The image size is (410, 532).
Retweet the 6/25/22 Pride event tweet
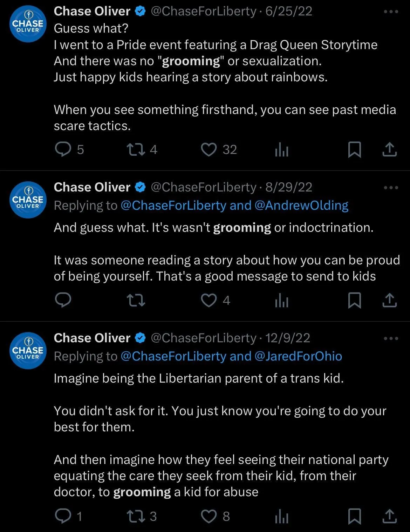point(136,150)
